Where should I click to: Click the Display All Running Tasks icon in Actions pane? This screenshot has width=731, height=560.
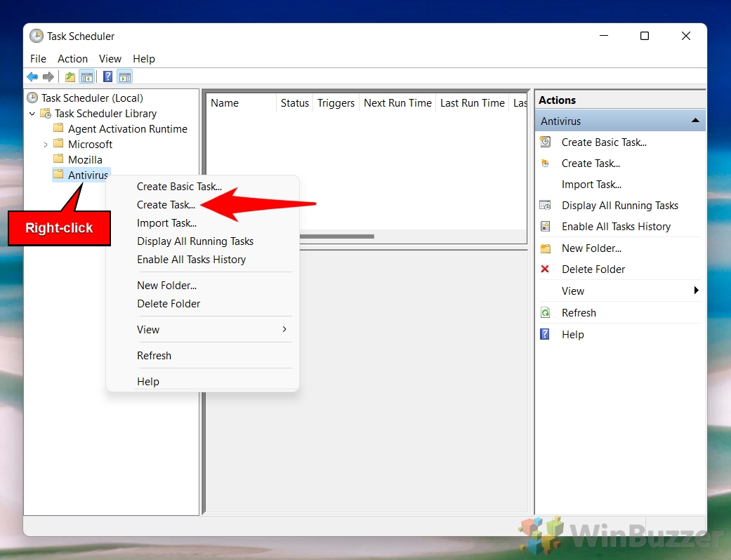(x=545, y=206)
